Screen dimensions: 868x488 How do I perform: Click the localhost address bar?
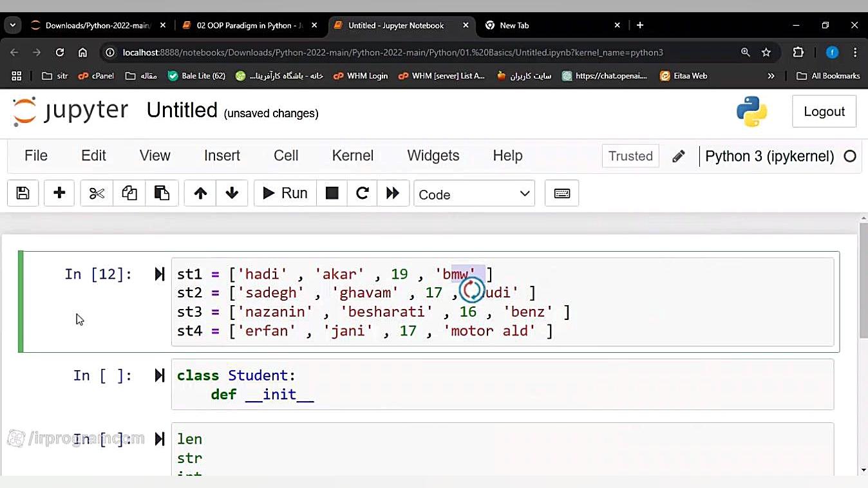[393, 52]
